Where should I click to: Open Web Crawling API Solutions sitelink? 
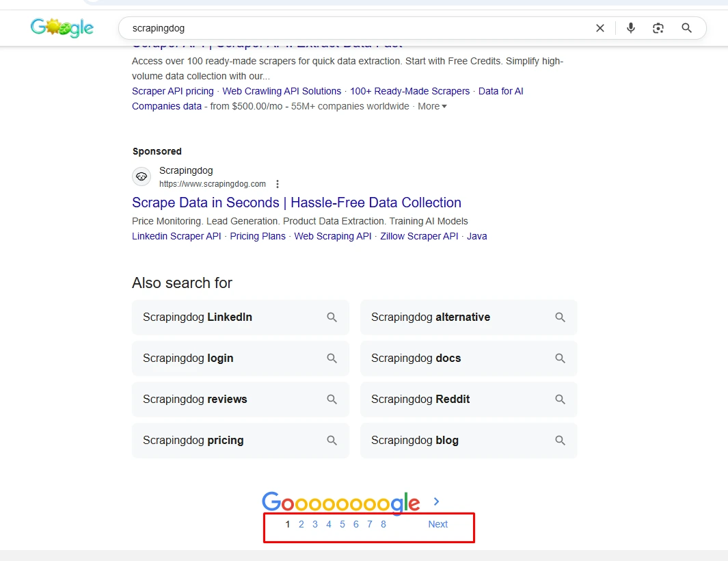coord(282,91)
